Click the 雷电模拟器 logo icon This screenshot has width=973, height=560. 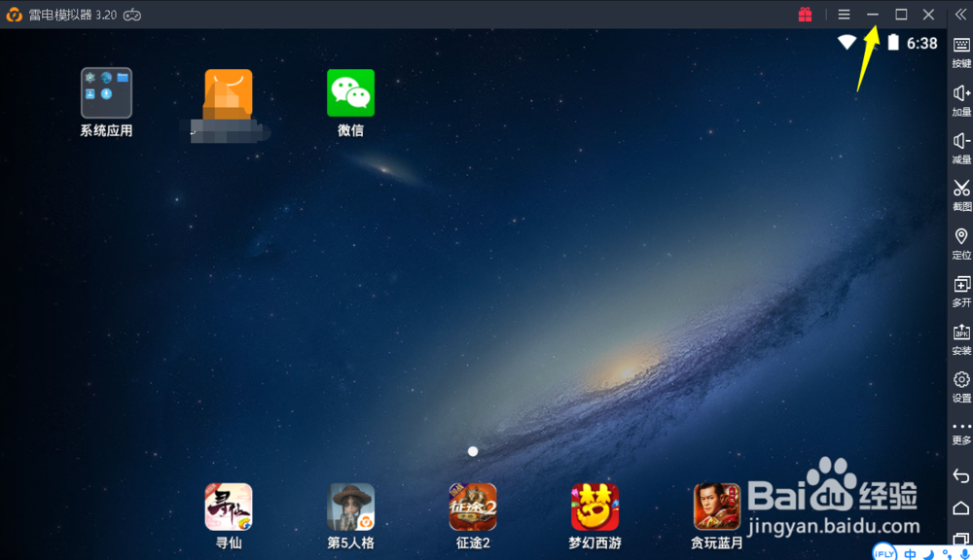point(14,15)
